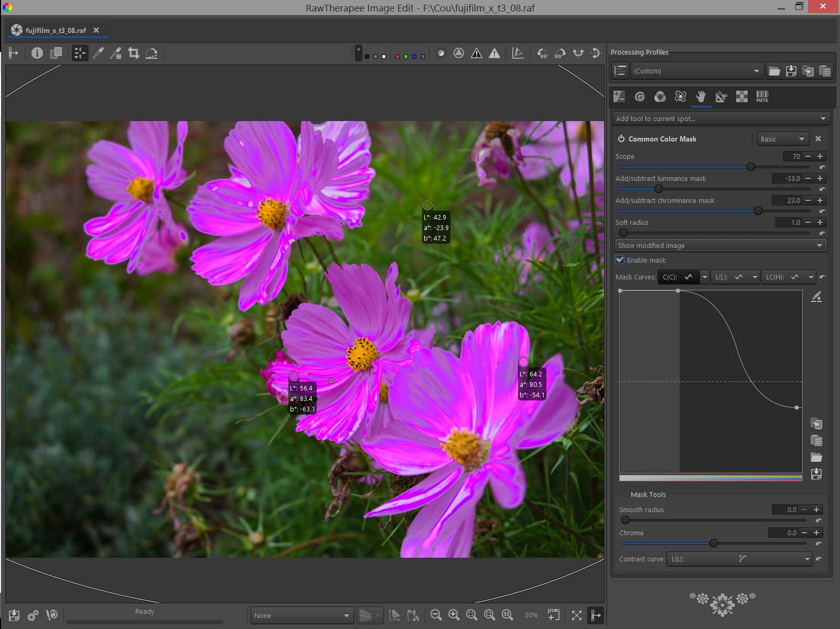
Task: Switch to the Meta tab
Action: pos(762,96)
